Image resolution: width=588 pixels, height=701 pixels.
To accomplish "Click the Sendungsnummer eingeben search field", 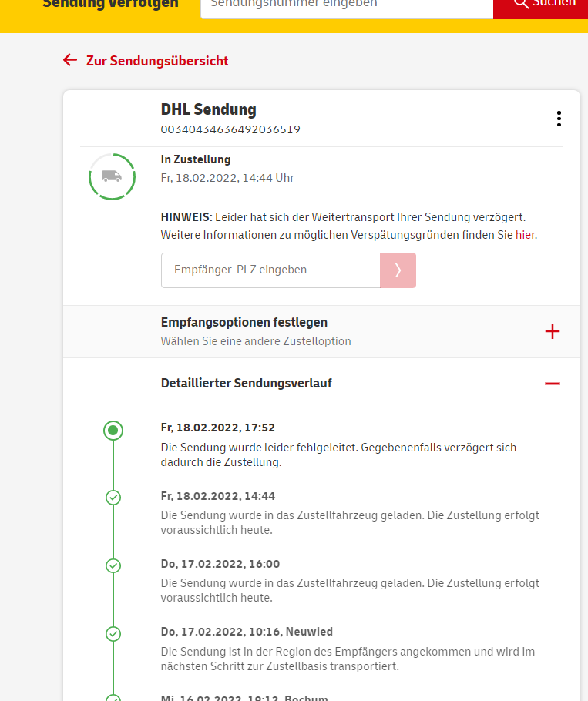I will point(347,4).
